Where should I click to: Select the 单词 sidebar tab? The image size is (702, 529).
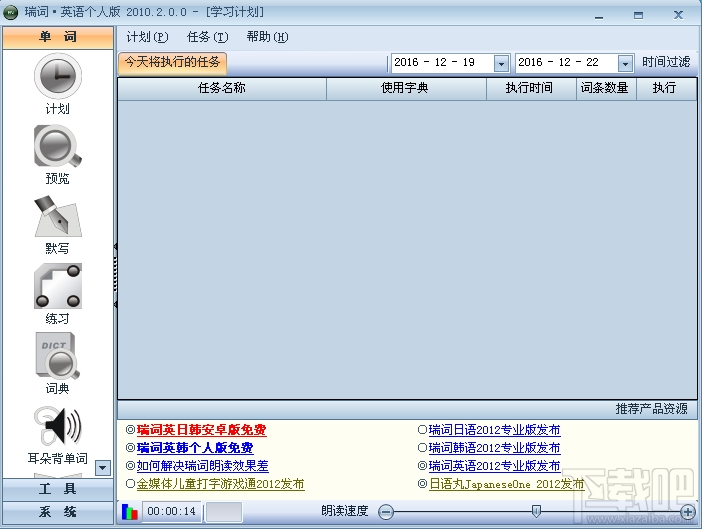pyautogui.click(x=58, y=37)
